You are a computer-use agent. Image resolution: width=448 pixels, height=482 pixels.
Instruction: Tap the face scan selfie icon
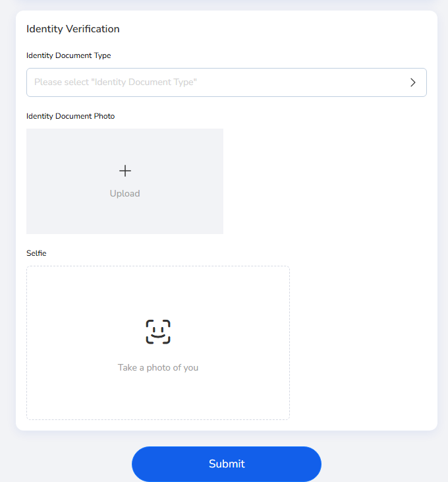pos(158,332)
